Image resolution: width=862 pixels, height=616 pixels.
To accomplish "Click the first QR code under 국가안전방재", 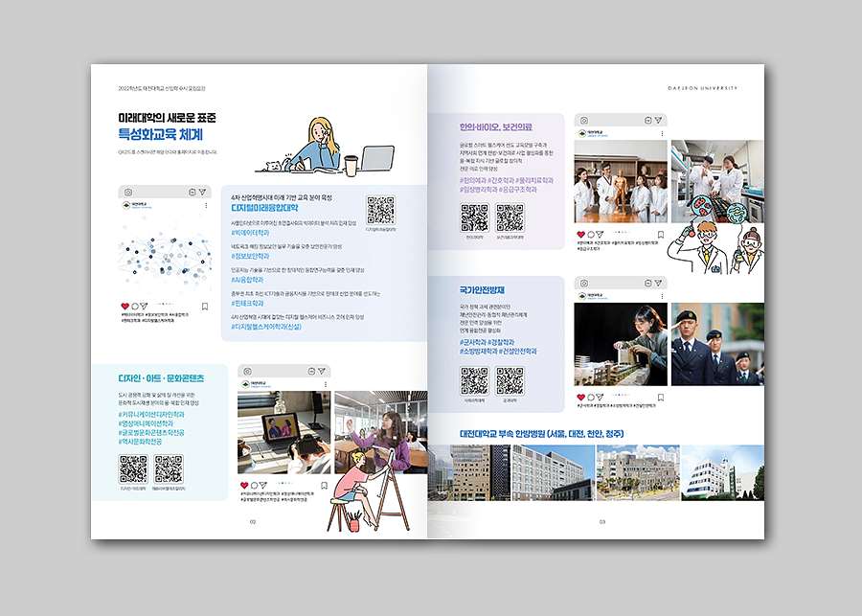I will pyautogui.click(x=474, y=380).
